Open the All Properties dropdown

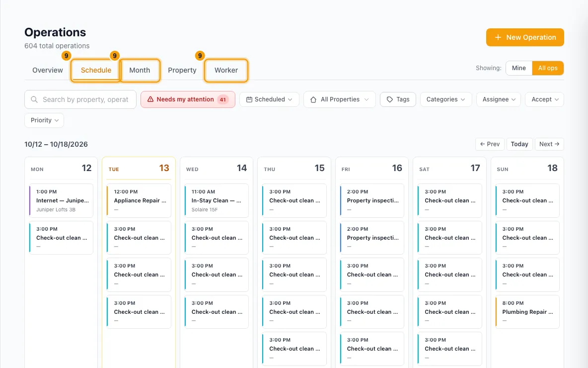click(339, 99)
